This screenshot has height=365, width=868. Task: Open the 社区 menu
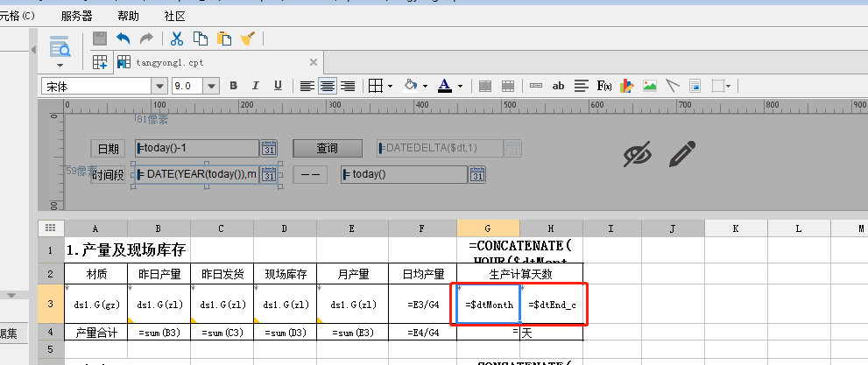(175, 16)
